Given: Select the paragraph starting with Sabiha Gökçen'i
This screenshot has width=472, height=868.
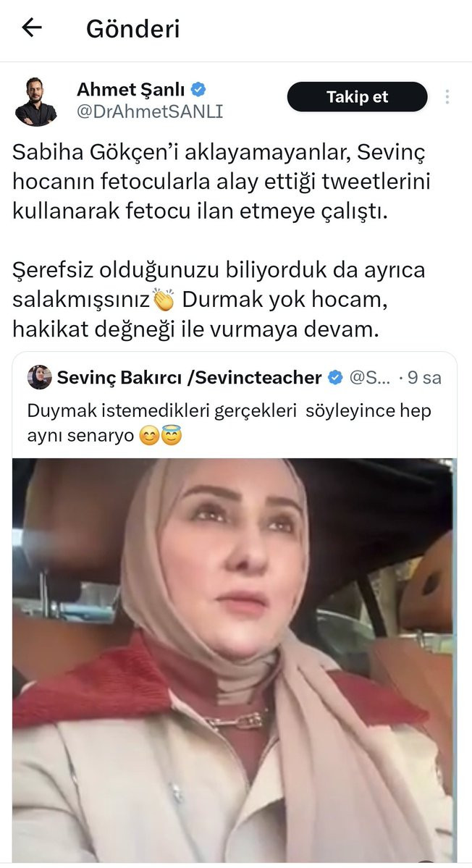Looking at the screenshot, I should coord(222,182).
